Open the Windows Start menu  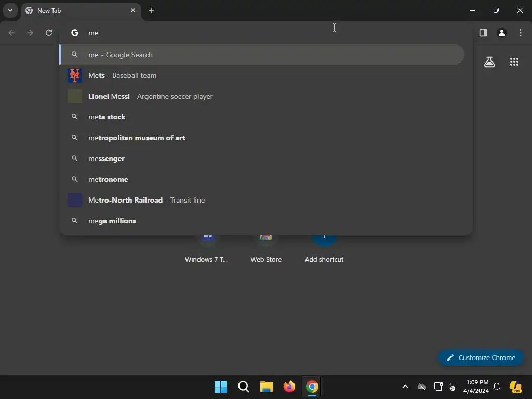pos(220,387)
